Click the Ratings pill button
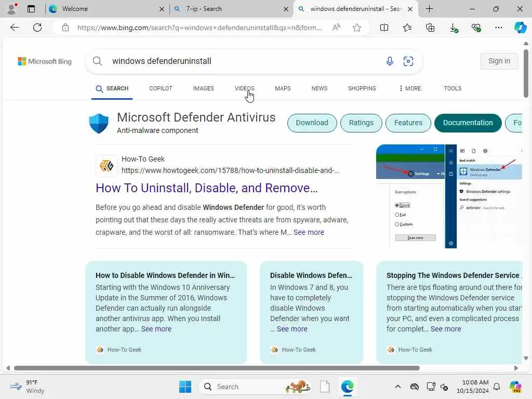This screenshot has height=399, width=532. (x=361, y=123)
